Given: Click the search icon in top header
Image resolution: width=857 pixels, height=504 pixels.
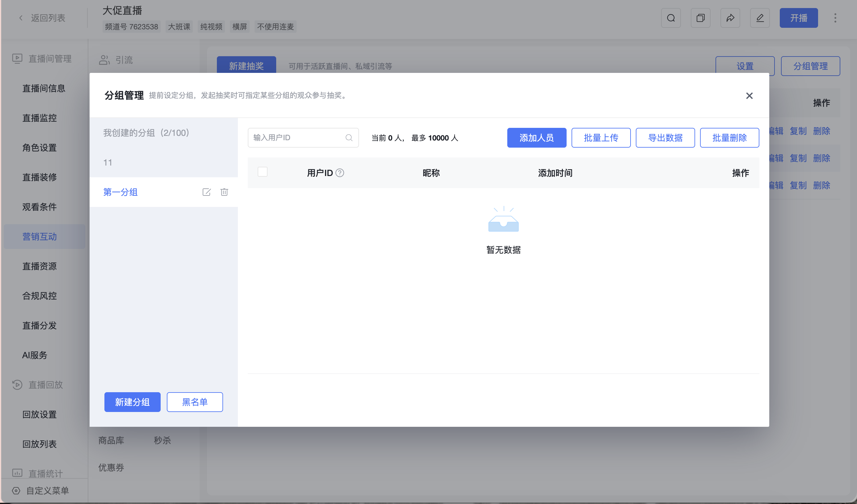Looking at the screenshot, I should coord(671,18).
